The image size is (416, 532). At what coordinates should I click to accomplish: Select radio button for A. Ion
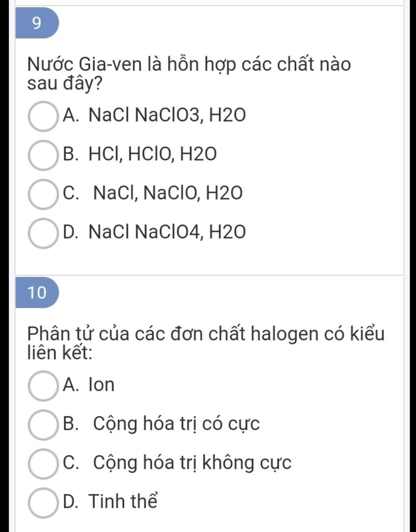43,385
